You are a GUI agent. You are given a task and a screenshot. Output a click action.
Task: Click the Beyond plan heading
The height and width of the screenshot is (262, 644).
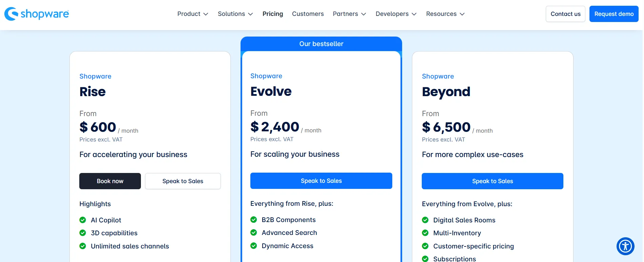click(446, 92)
